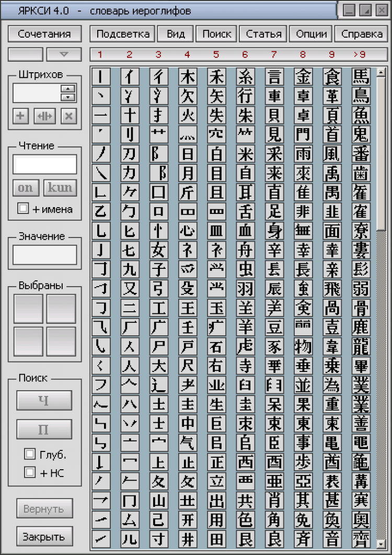This screenshot has height=555, width=392.
Task: Click the top-left Выбраны slot
Action: pyautogui.click(x=28, y=309)
